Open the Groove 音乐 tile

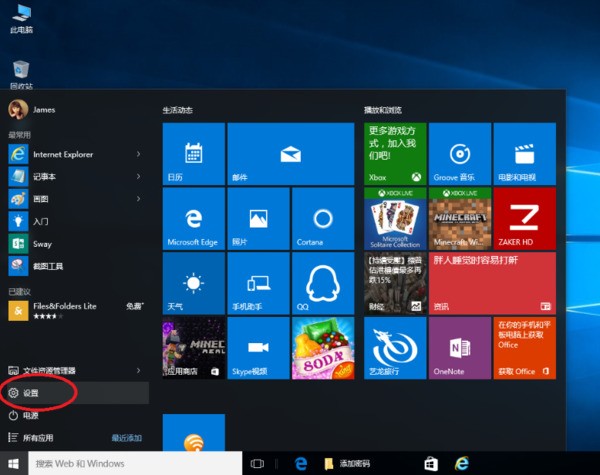(460, 154)
